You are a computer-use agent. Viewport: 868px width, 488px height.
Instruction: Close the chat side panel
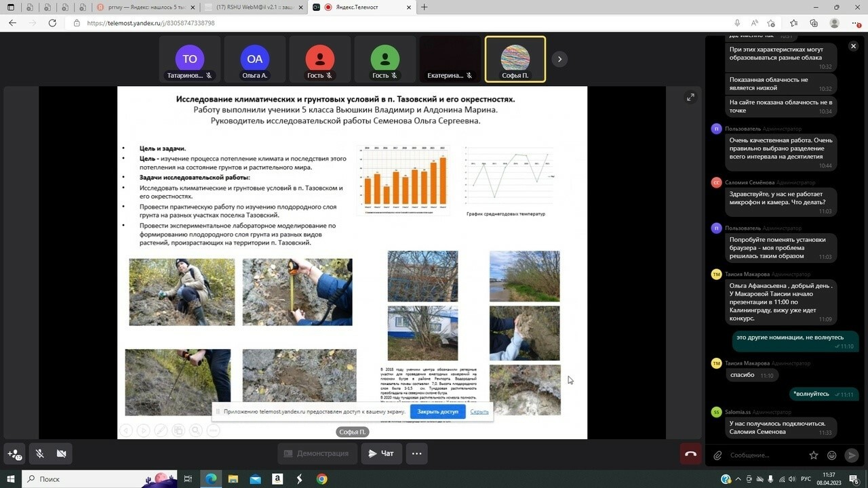click(853, 46)
